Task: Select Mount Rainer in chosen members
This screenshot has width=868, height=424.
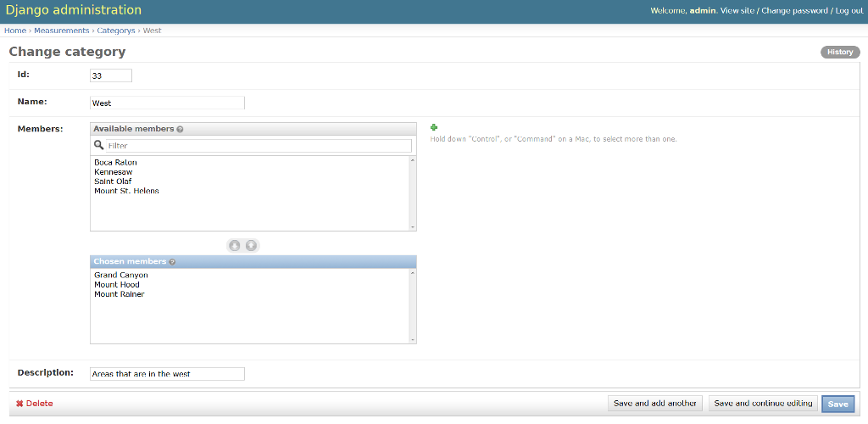Action: 119,294
